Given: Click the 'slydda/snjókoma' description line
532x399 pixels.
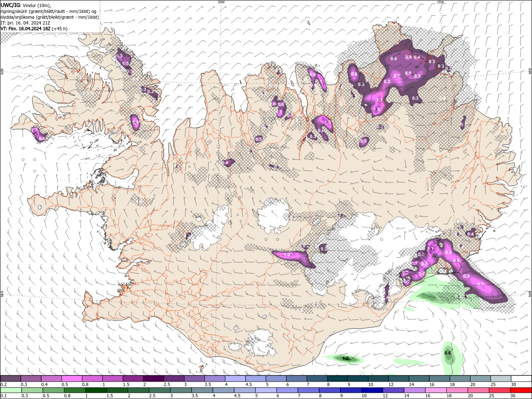Looking at the screenshot, I should 49,17.
